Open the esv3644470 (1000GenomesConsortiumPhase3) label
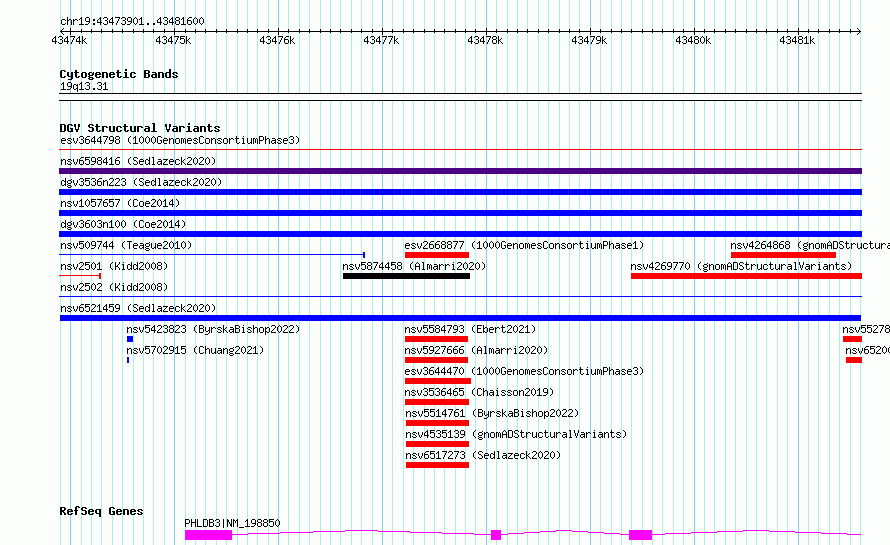890x545 pixels. click(x=524, y=371)
